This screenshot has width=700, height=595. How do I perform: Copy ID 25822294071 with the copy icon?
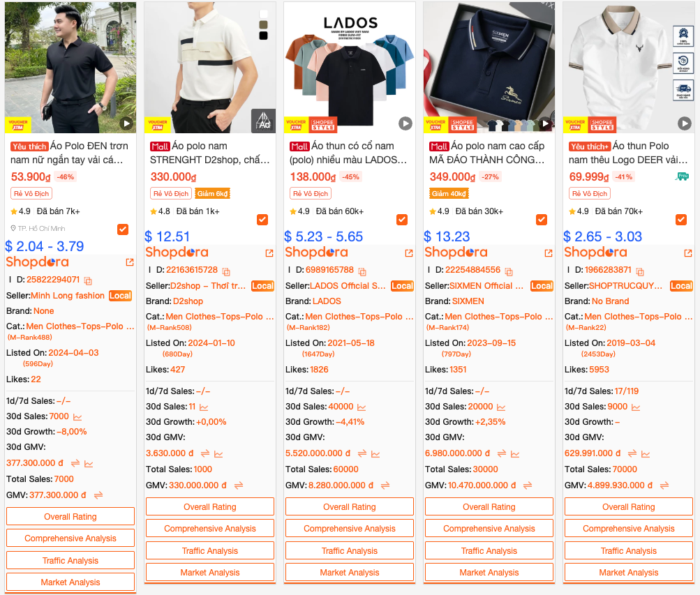[x=88, y=281]
